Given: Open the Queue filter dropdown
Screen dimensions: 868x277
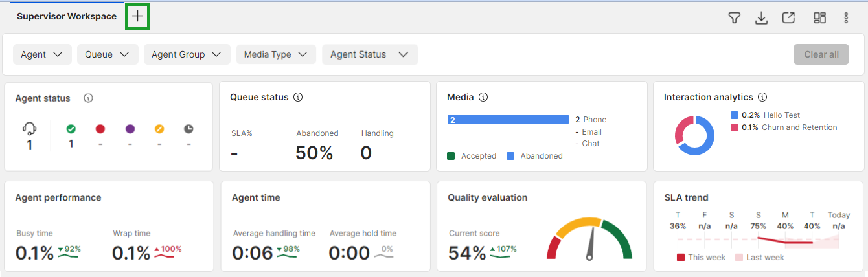Looking at the screenshot, I should coord(108,54).
